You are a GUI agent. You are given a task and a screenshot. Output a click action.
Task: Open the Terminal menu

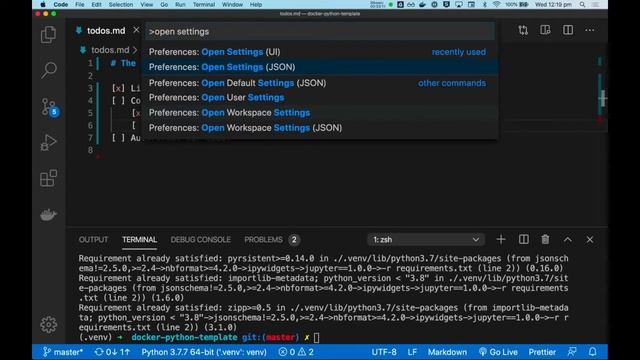coord(204,4)
